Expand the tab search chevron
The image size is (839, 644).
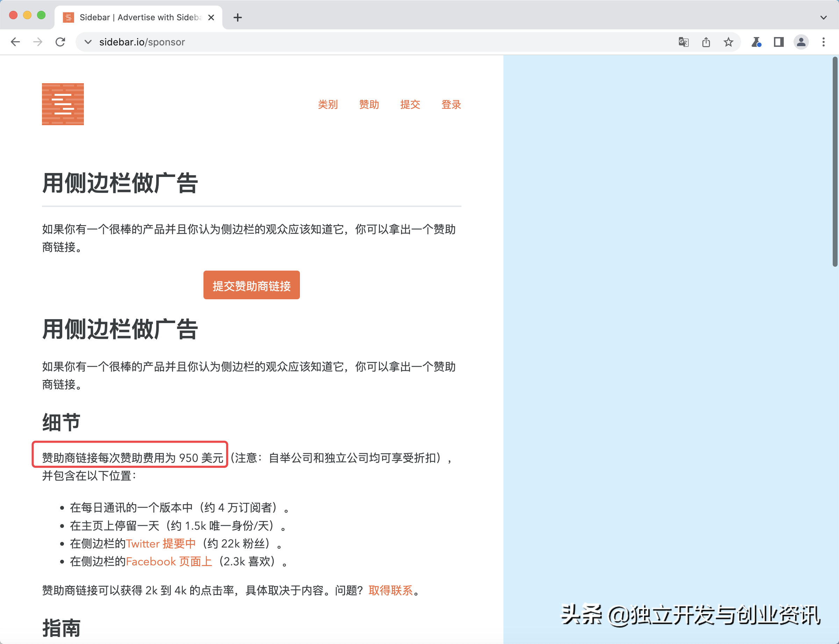pyautogui.click(x=823, y=17)
